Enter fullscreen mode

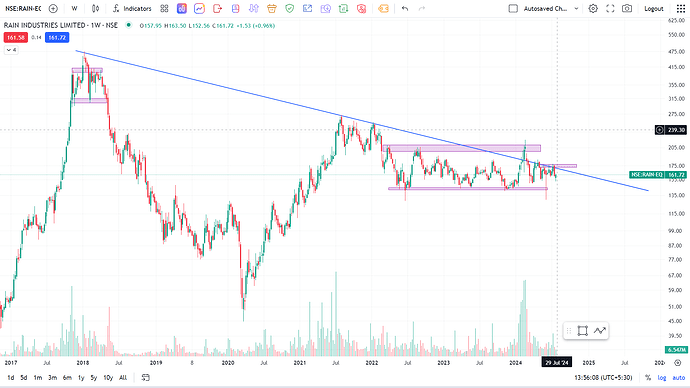[610, 8]
